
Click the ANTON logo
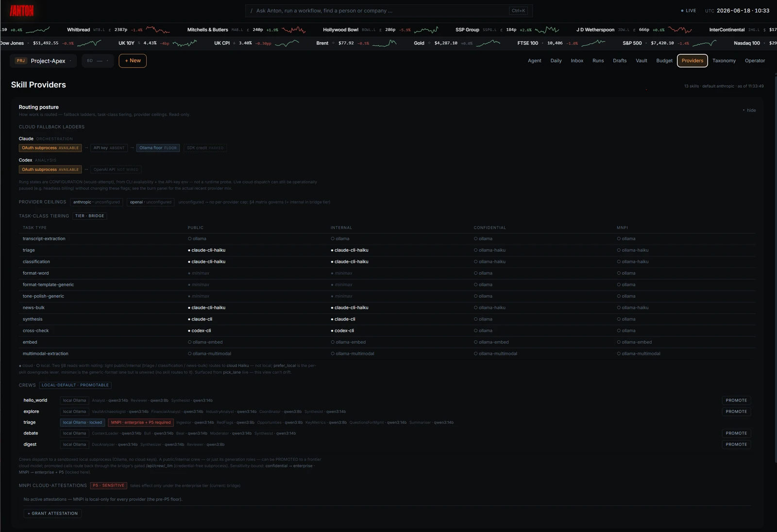(x=22, y=10)
